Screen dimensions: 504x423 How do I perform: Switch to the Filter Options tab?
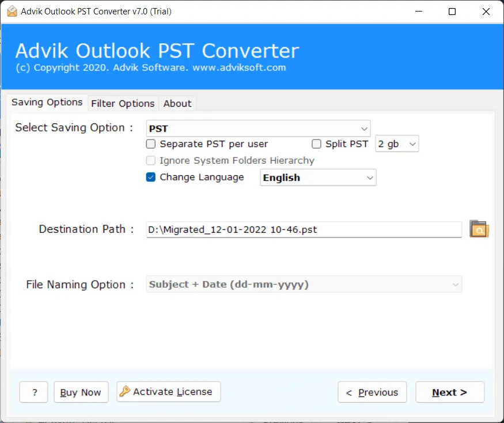123,104
